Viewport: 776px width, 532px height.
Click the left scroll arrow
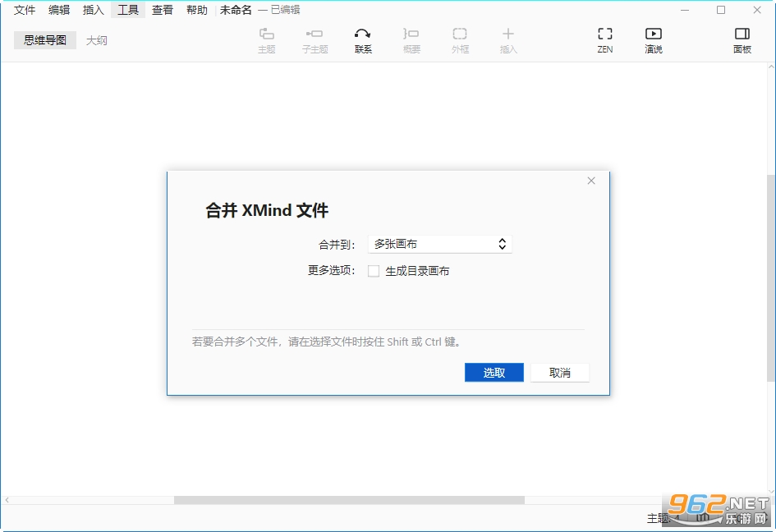coord(7,500)
